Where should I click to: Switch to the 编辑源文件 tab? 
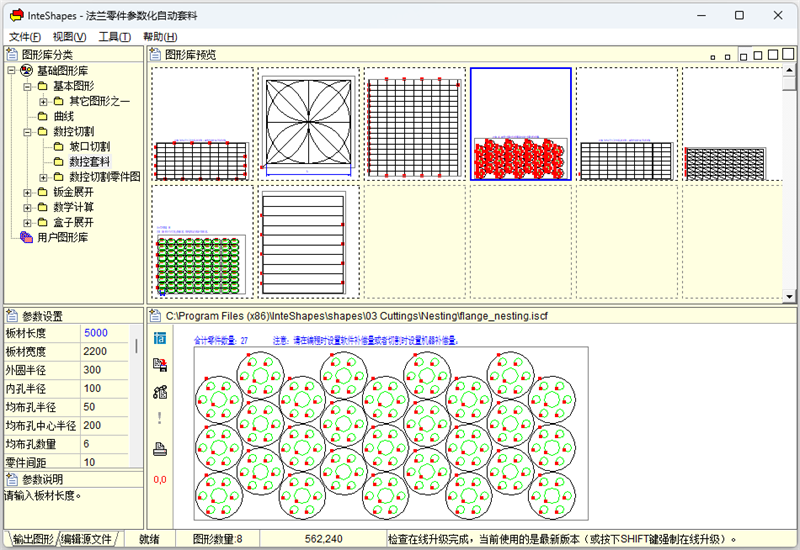(87, 539)
